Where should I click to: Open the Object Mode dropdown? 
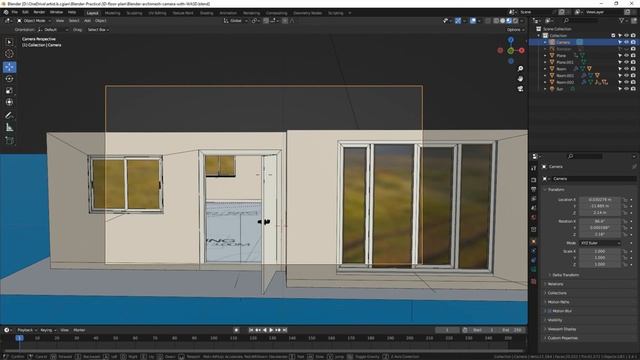[x=34, y=20]
